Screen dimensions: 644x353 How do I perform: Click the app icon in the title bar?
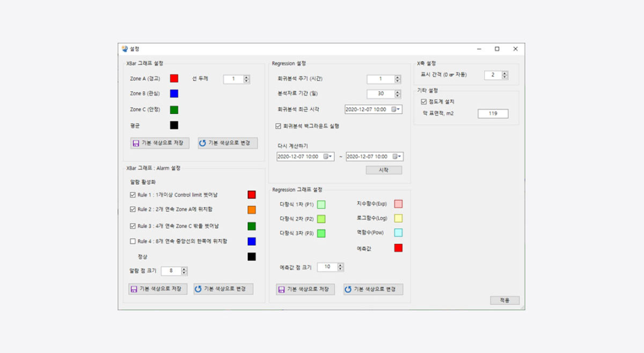(125, 49)
